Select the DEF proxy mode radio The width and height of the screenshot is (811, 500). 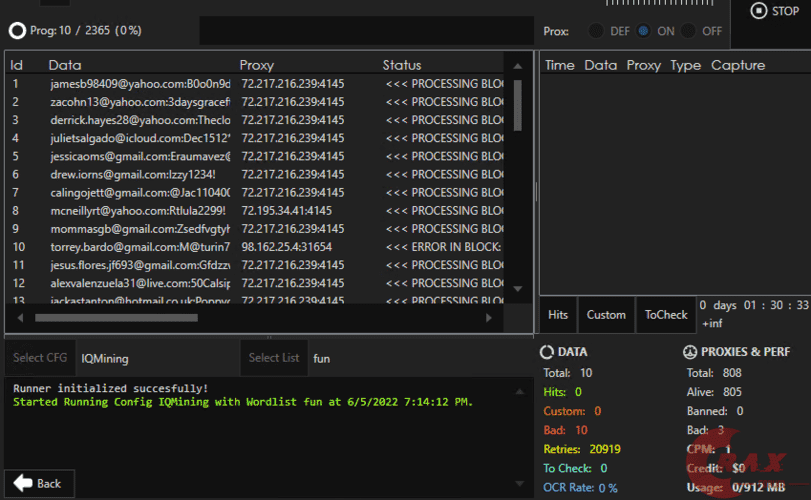596,31
